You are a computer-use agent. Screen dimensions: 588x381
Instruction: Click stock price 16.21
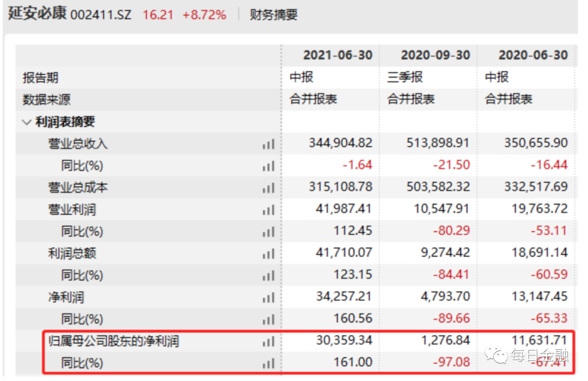[x=158, y=15]
